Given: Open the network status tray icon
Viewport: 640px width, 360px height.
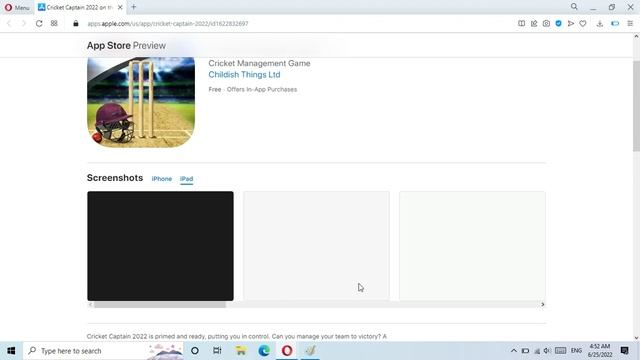Looking at the screenshot, I should tap(537, 351).
